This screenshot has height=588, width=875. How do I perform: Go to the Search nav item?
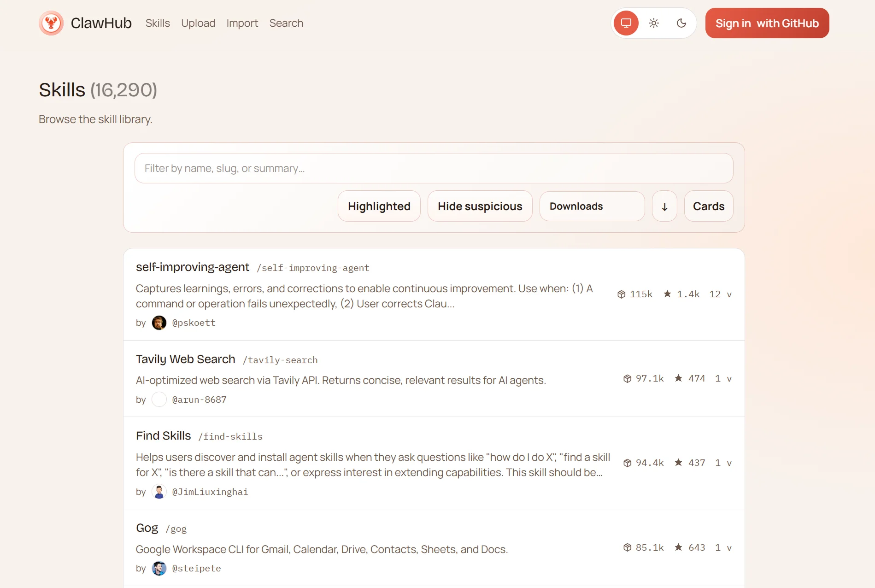pos(286,23)
